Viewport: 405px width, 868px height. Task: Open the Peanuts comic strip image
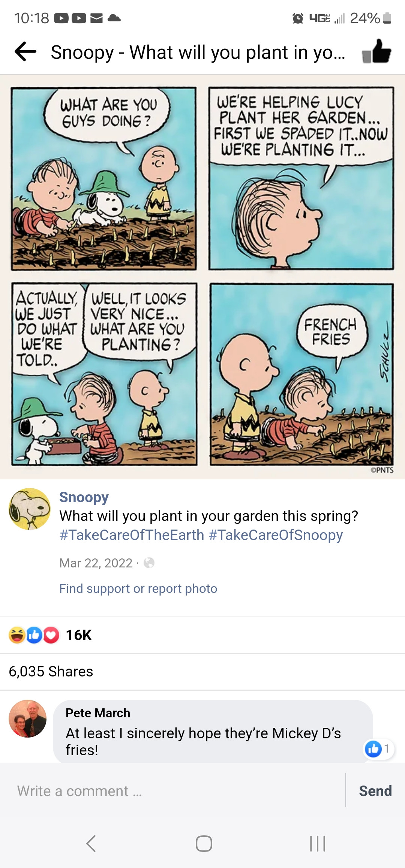tap(202, 277)
